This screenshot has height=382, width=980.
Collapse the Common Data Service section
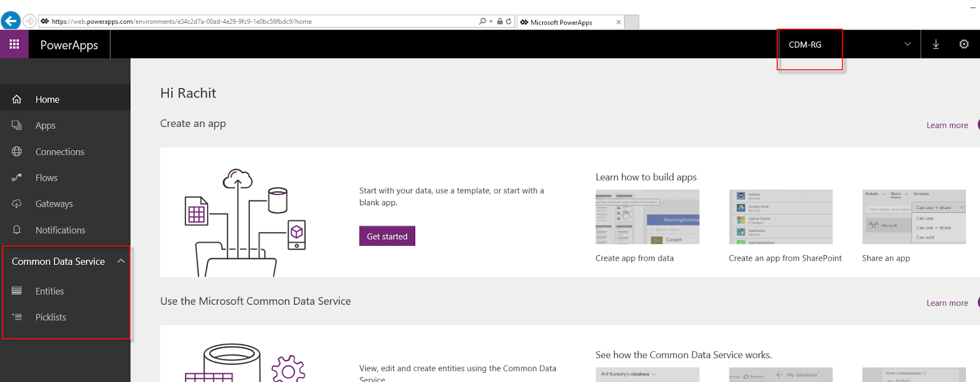tap(121, 261)
